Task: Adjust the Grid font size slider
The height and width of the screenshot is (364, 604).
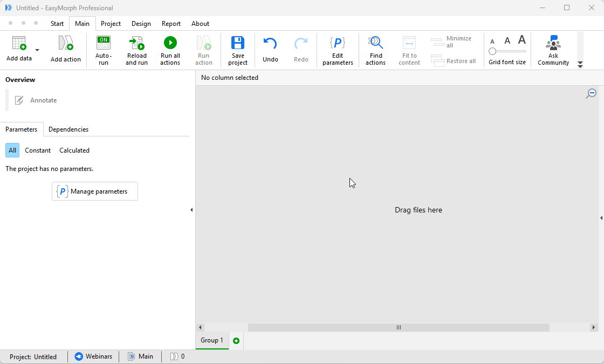Action: [x=492, y=51]
